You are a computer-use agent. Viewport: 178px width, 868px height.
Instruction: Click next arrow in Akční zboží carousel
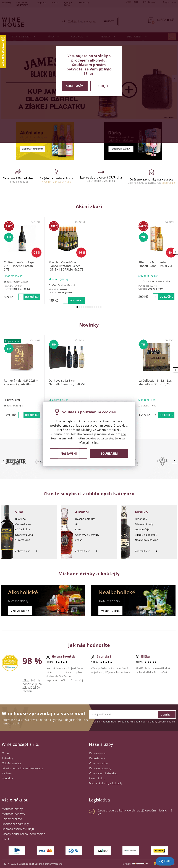coord(175,252)
